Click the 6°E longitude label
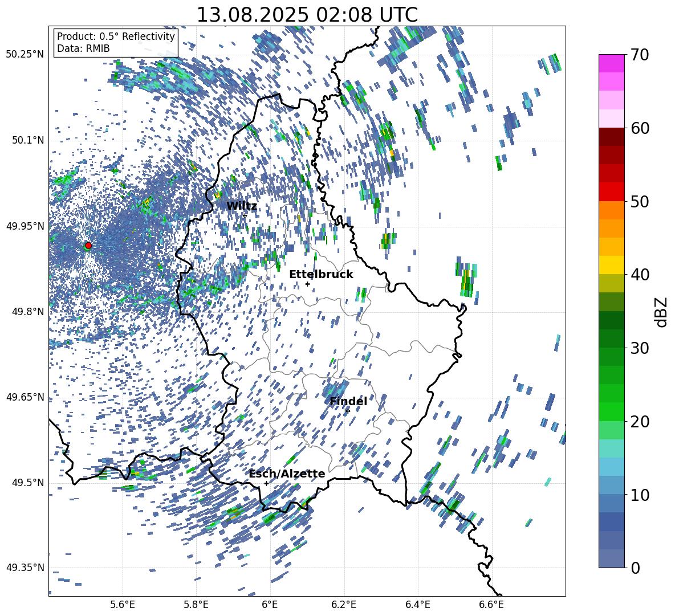Image resolution: width=675 pixels, height=616 pixels. [270, 605]
